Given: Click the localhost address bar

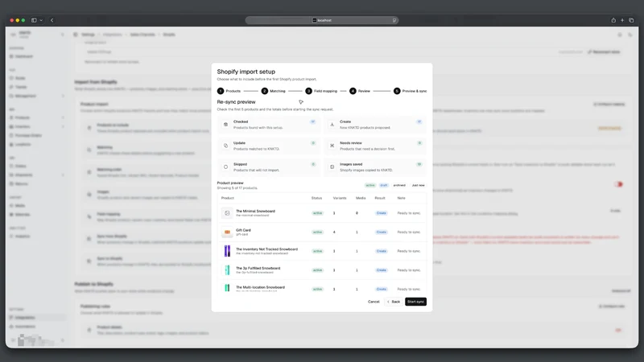Looking at the screenshot, I should [322, 20].
